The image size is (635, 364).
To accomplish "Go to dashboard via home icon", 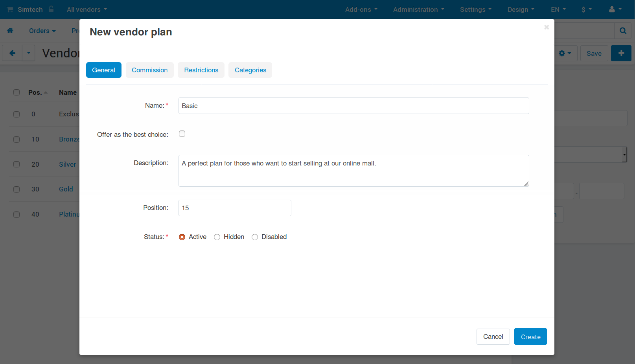I will pos(10,31).
